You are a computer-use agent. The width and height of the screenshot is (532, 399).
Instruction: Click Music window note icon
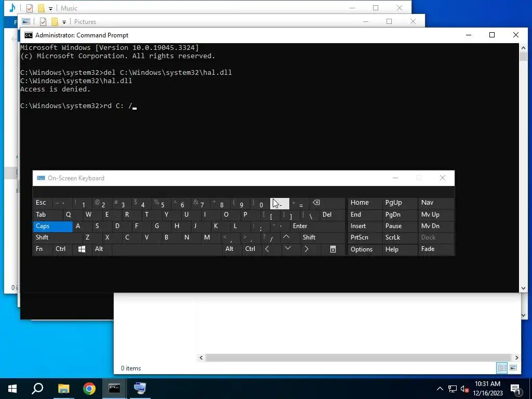coord(13,8)
